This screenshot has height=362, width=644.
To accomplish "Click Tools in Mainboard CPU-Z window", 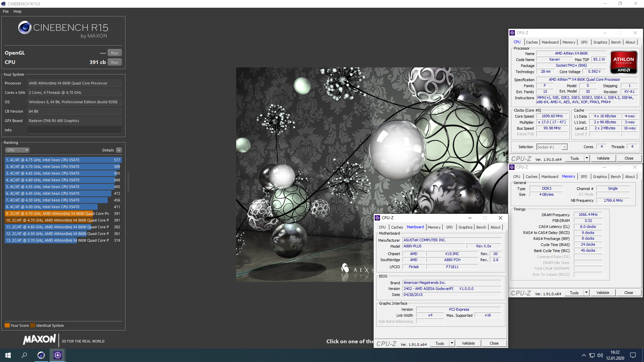I will pyautogui.click(x=440, y=344).
